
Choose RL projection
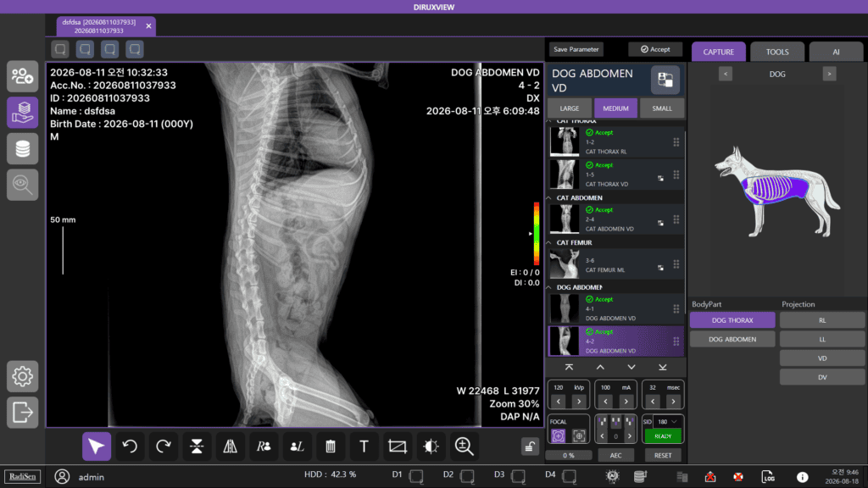822,320
